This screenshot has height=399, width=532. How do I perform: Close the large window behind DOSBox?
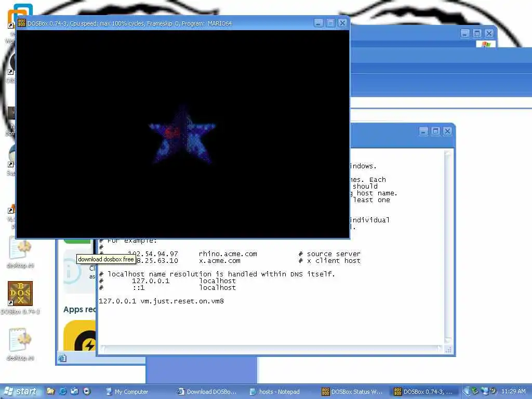click(x=489, y=33)
